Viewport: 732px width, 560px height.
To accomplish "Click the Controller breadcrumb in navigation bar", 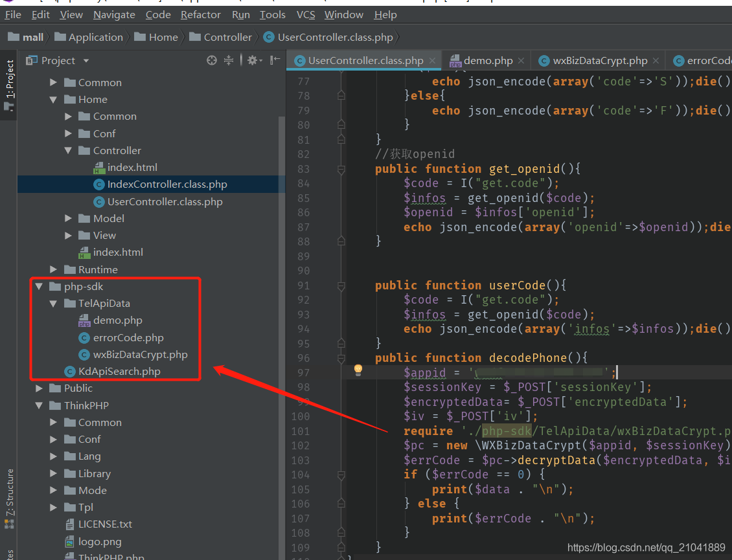I will 221,37.
